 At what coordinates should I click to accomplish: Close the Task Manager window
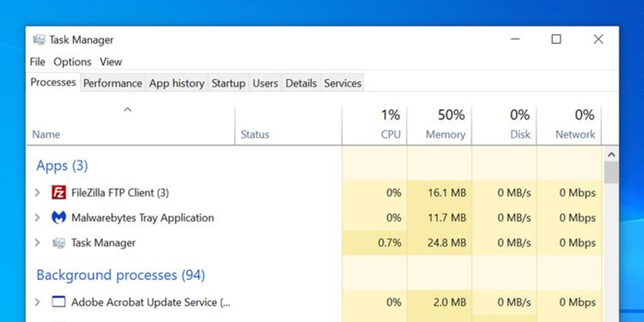click(598, 39)
